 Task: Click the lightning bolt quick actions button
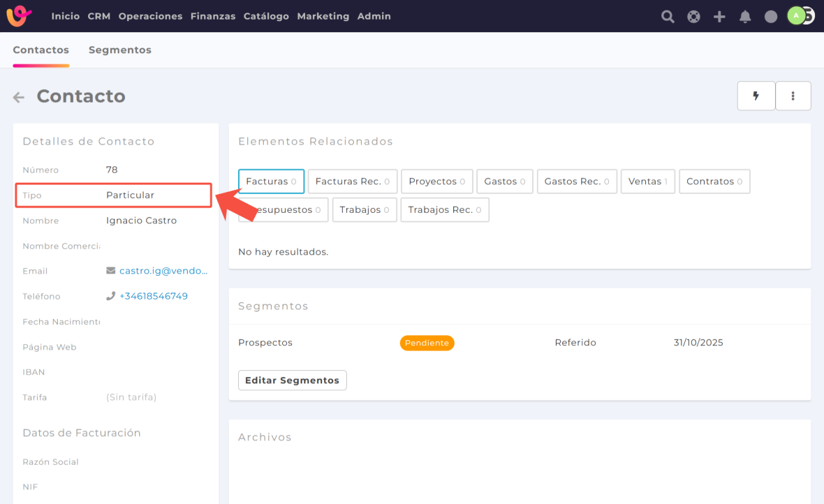click(756, 96)
